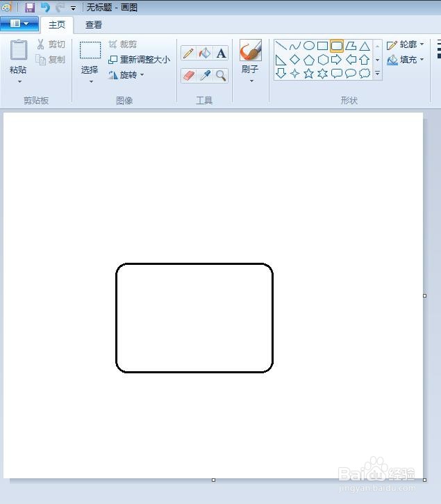Choose the Right triangle shape
441x504 pixels.
pos(281,60)
